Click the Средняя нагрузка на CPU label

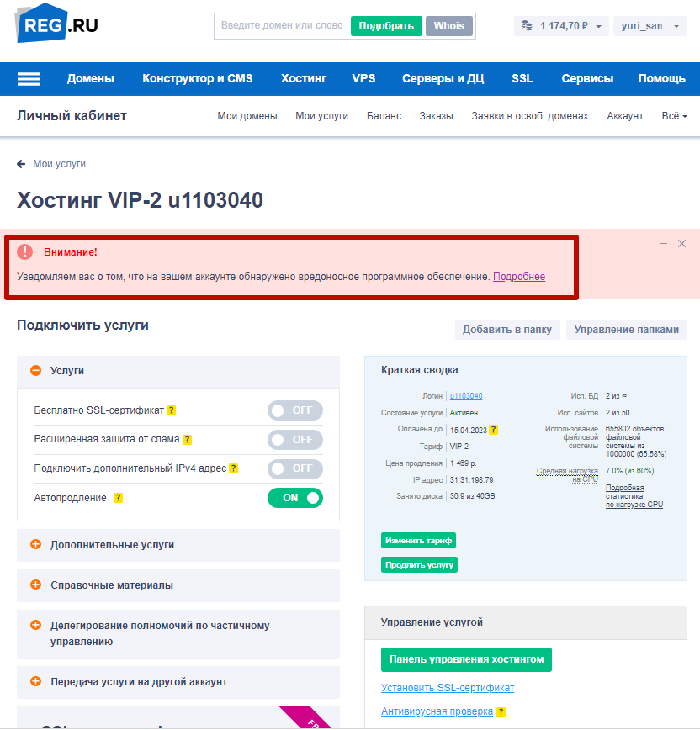click(567, 475)
